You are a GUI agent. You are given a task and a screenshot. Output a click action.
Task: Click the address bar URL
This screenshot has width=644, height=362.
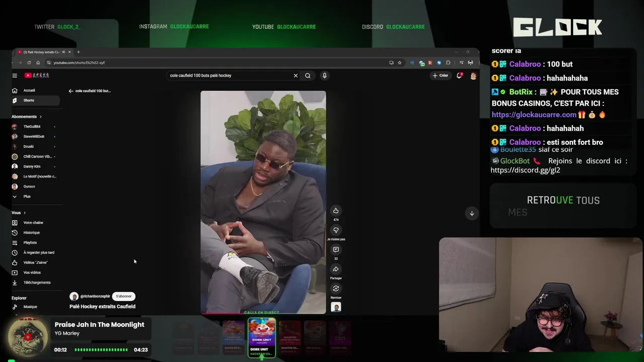pyautogui.click(x=79, y=63)
